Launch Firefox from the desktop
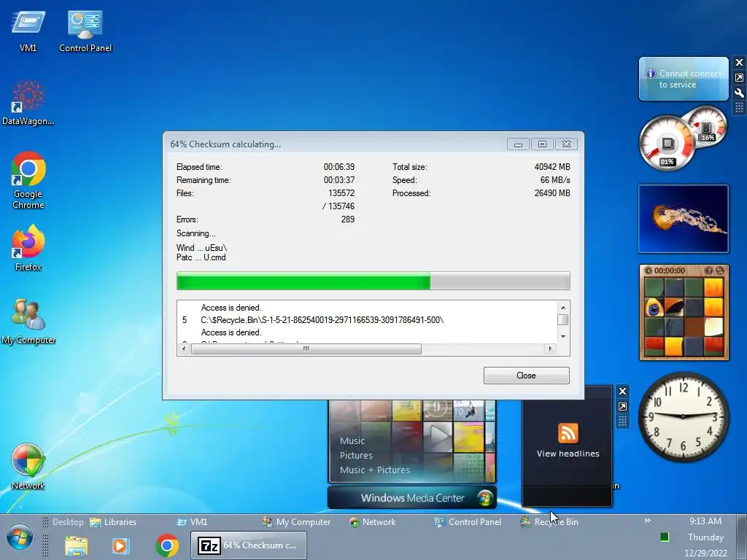This screenshot has height=560, width=747. (28, 248)
